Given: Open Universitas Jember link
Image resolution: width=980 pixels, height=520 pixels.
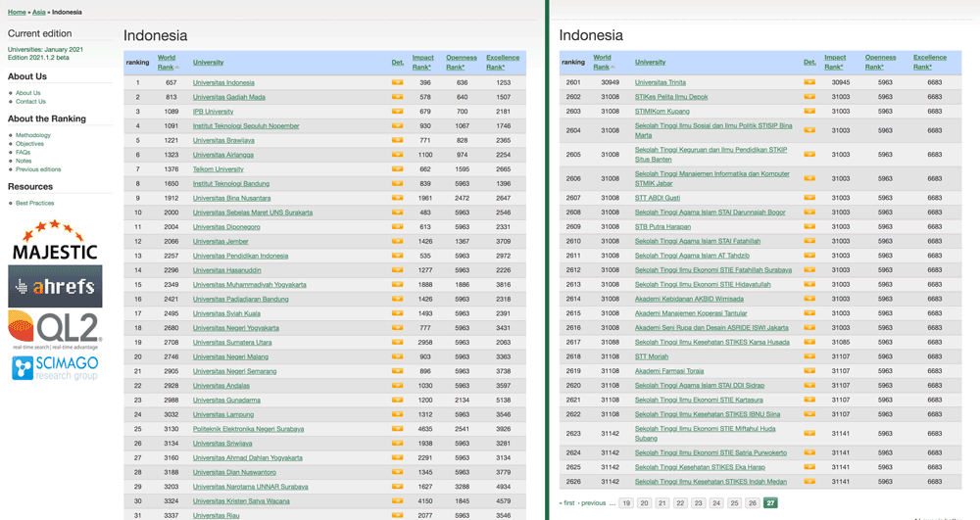Looking at the screenshot, I should [220, 242].
